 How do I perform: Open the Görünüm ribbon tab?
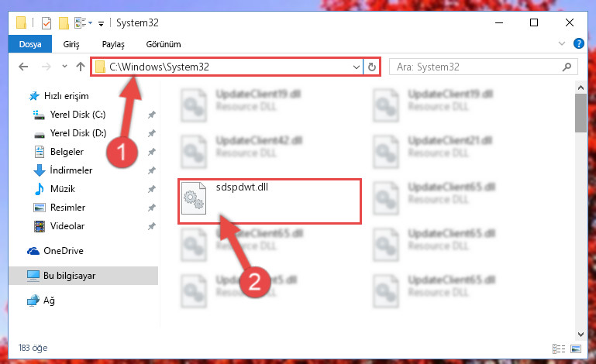pos(164,44)
